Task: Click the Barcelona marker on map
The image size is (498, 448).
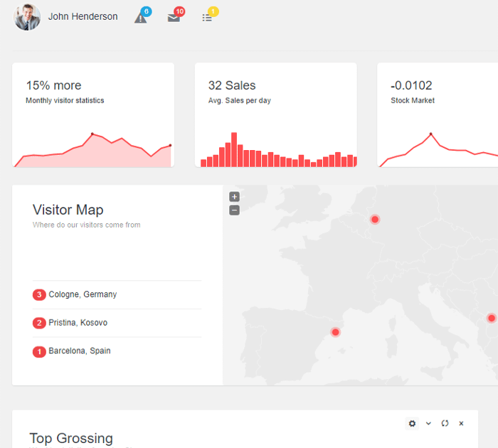Action: pos(335,332)
